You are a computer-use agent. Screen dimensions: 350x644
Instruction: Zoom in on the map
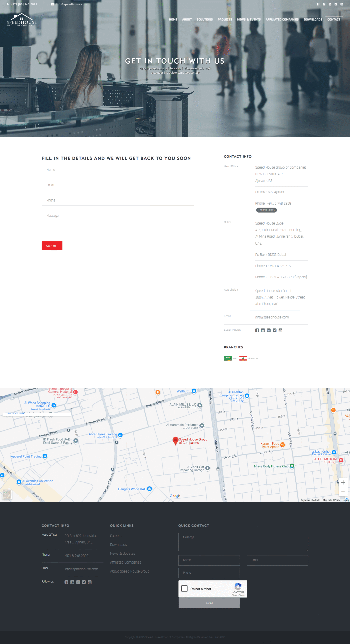[343, 482]
